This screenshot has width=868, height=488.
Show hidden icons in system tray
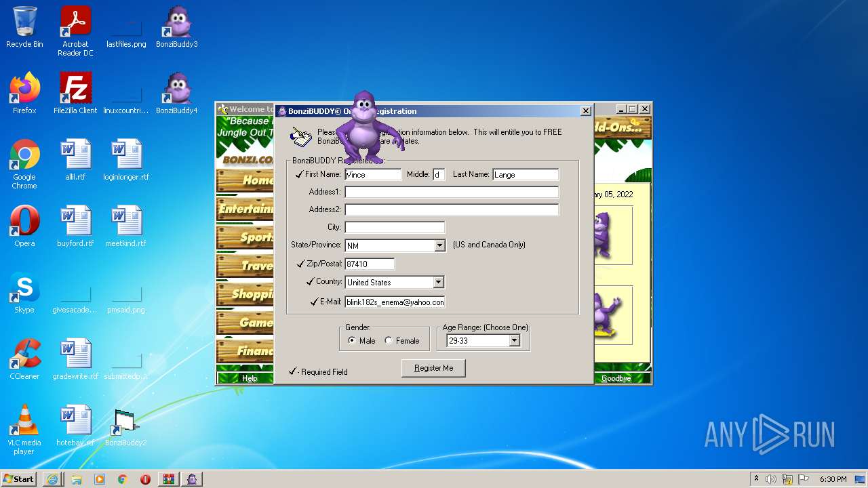tap(756, 479)
